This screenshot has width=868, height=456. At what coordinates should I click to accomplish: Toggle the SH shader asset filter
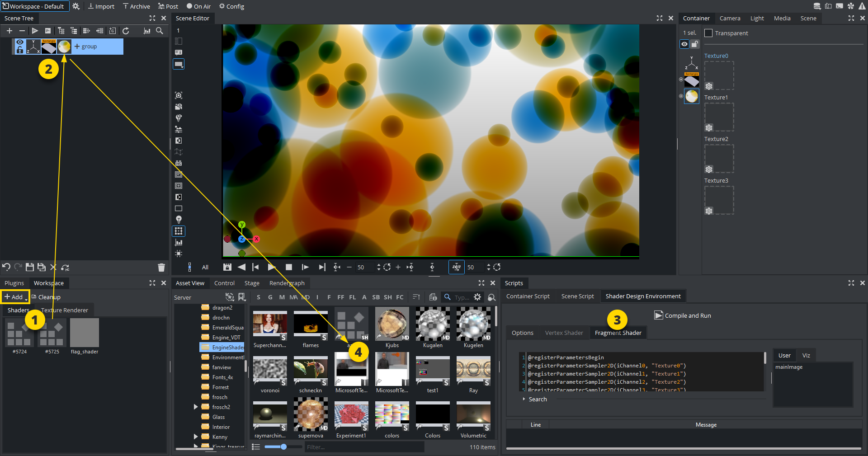pos(388,297)
